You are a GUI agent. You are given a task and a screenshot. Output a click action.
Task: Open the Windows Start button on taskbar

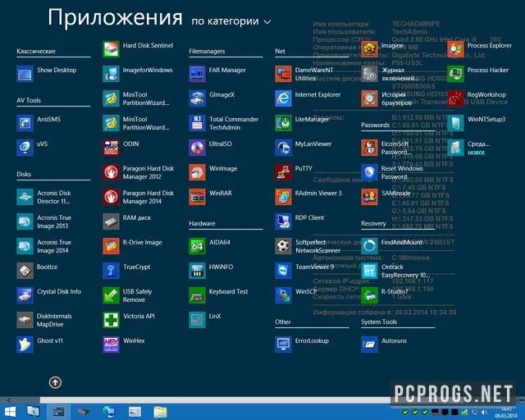(x=10, y=412)
